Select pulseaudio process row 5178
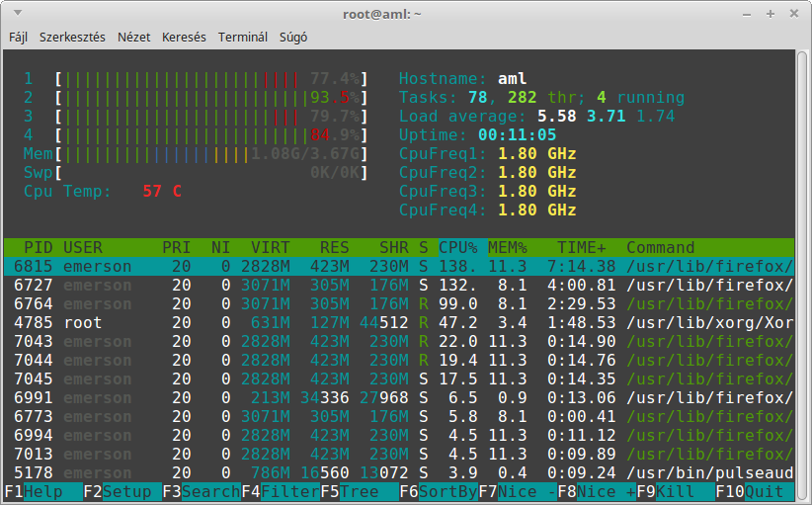812x505 pixels. click(399, 473)
